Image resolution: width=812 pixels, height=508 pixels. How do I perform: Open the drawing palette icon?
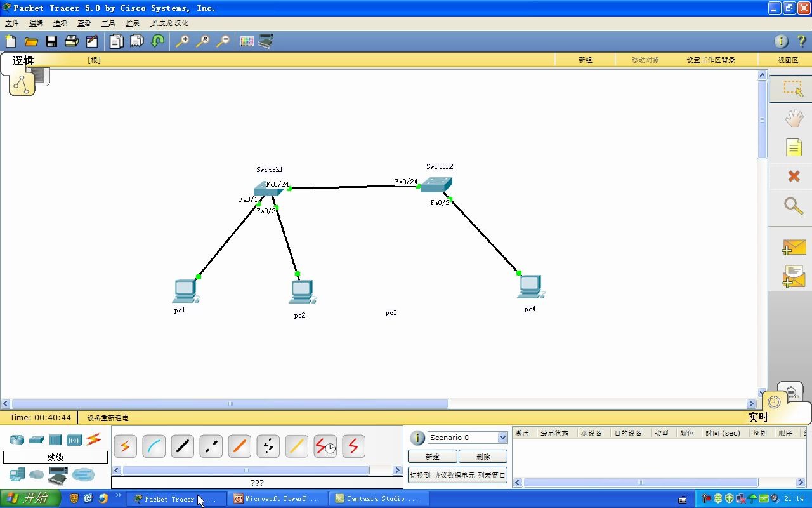[x=247, y=41]
